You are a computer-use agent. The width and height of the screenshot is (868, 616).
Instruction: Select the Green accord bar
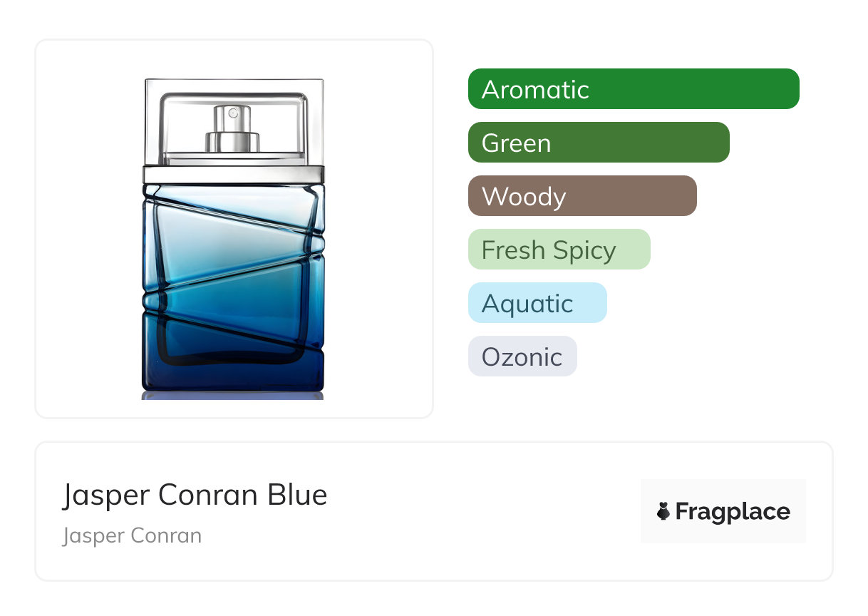tap(599, 143)
